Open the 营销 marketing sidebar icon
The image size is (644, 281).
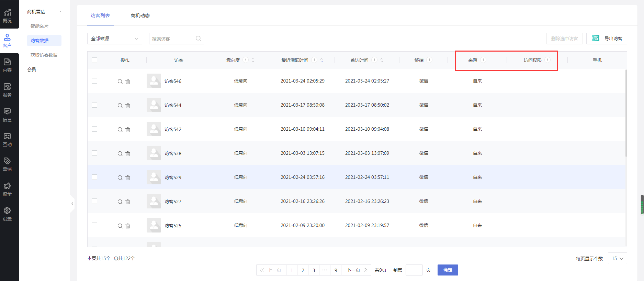7,164
